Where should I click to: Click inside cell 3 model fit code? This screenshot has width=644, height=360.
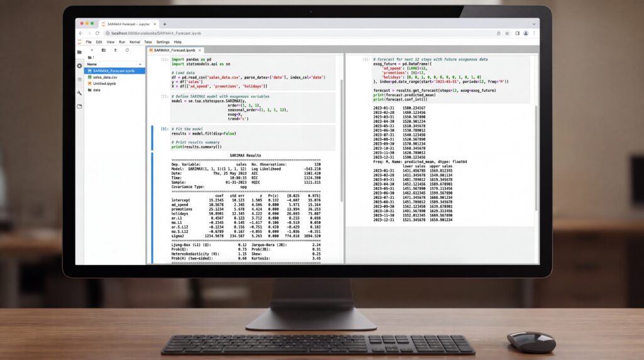[x=253, y=138]
